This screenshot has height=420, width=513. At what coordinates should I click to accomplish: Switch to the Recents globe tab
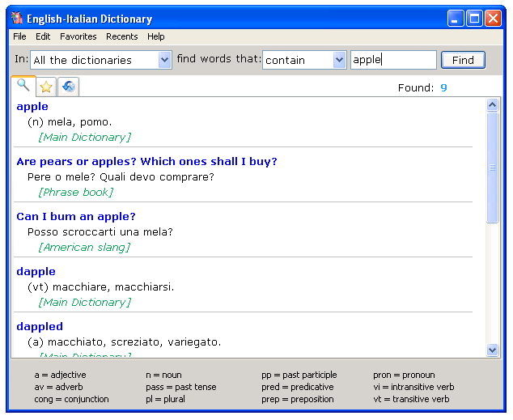pos(69,87)
